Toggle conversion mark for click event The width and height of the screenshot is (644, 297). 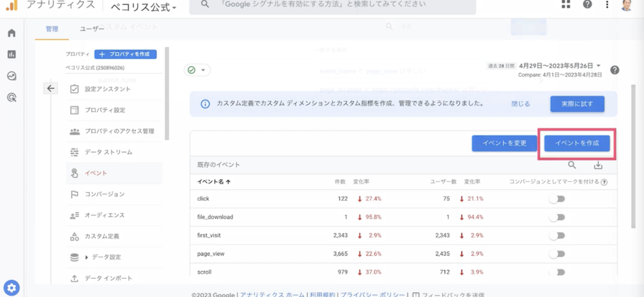click(x=557, y=199)
